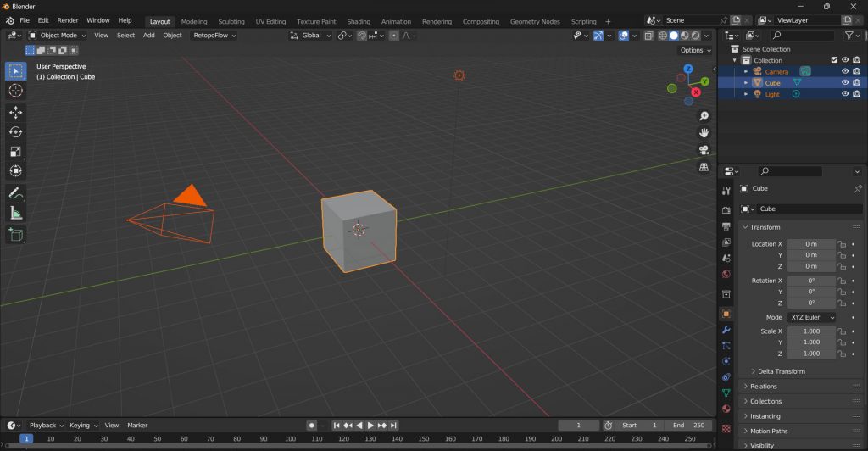The width and height of the screenshot is (868, 451).
Task: Click the End frame 250 field
Action: pos(688,426)
